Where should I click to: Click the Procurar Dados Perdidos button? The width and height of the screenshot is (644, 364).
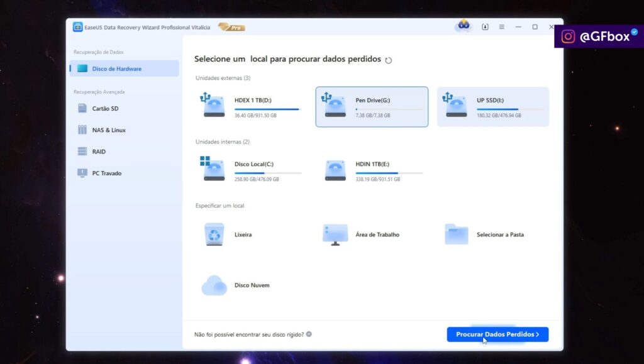point(497,334)
